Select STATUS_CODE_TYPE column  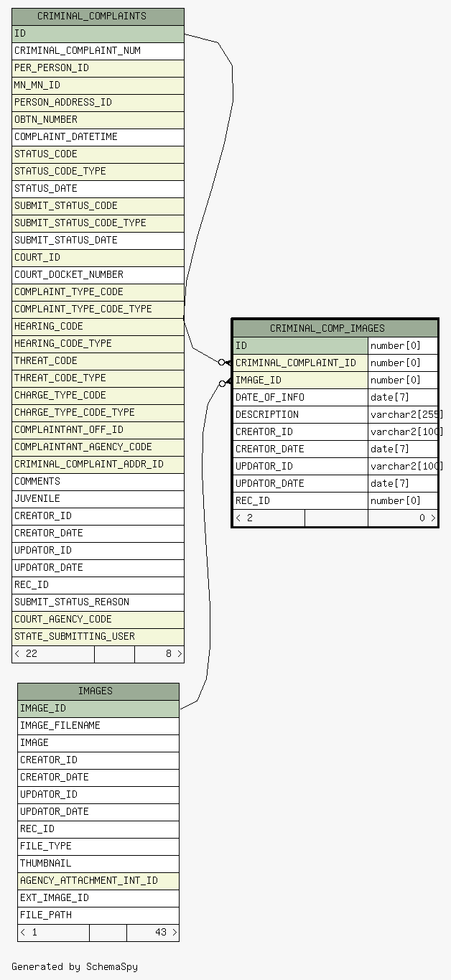click(x=98, y=172)
